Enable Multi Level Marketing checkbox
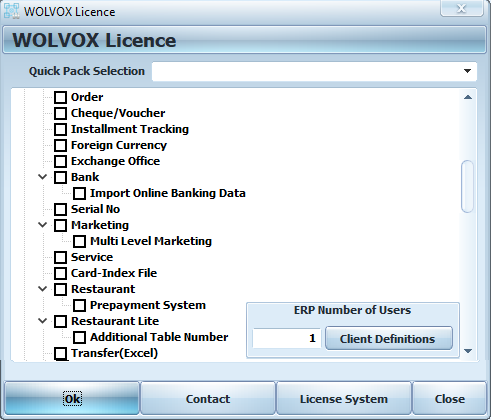The width and height of the screenshot is (491, 420). click(79, 241)
